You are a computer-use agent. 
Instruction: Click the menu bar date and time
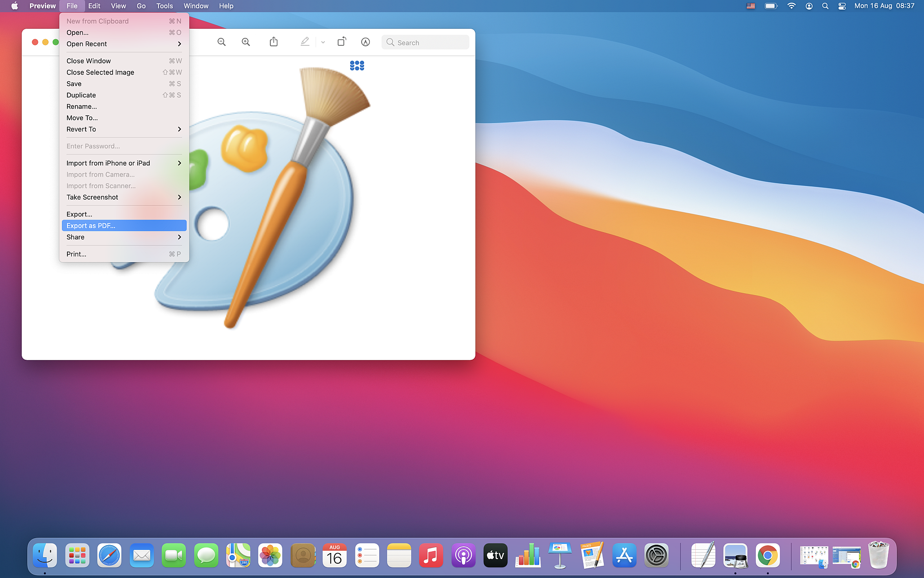pyautogui.click(x=884, y=6)
